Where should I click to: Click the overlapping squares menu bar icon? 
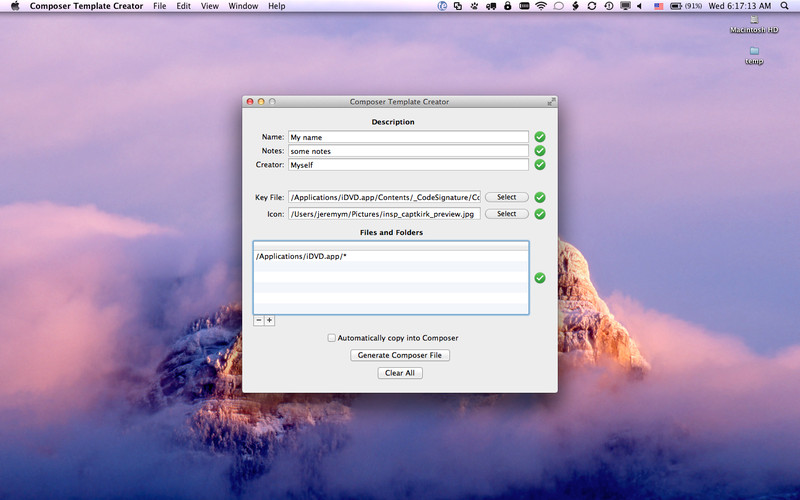pyautogui.click(x=458, y=6)
